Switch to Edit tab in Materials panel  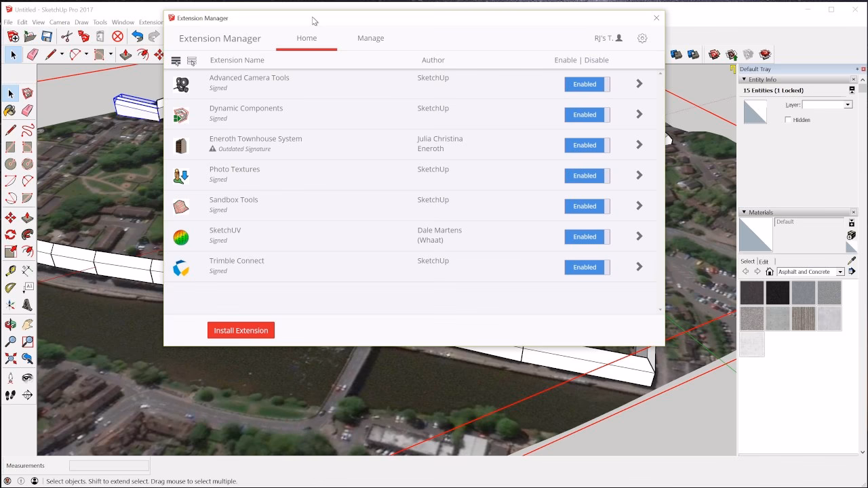764,262
